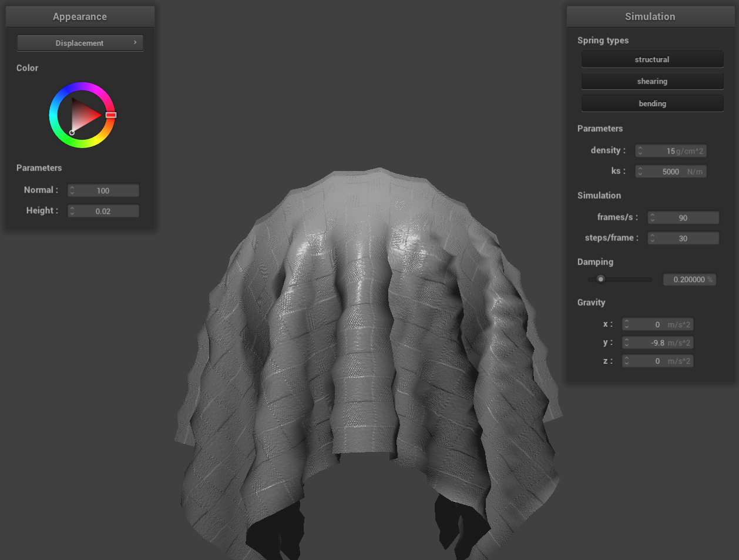Click the steps/frame stepper arrows
Viewport: 739px width, 560px height.
coord(653,238)
